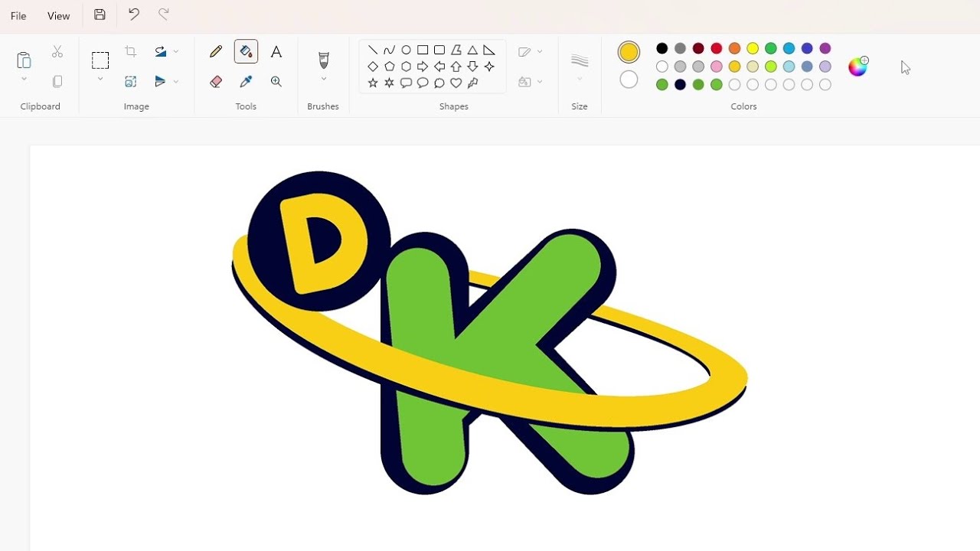Open Resize and skew

pos(131,81)
